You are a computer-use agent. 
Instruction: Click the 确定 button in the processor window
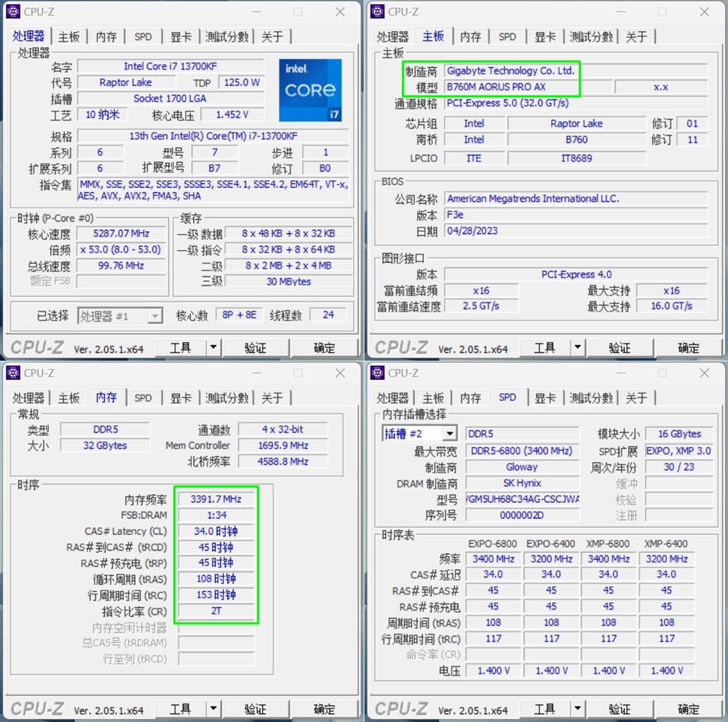pyautogui.click(x=324, y=347)
